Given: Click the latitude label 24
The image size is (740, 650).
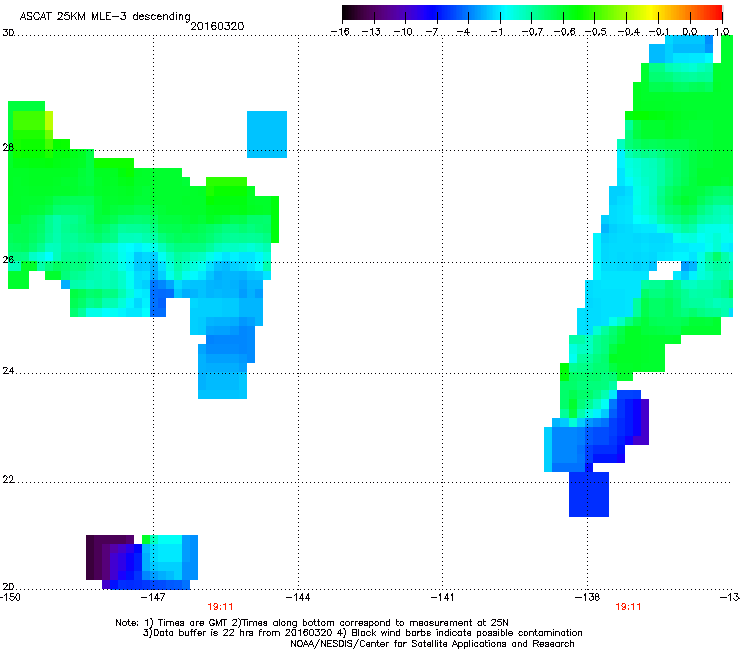Looking at the screenshot, I should 8,371.
